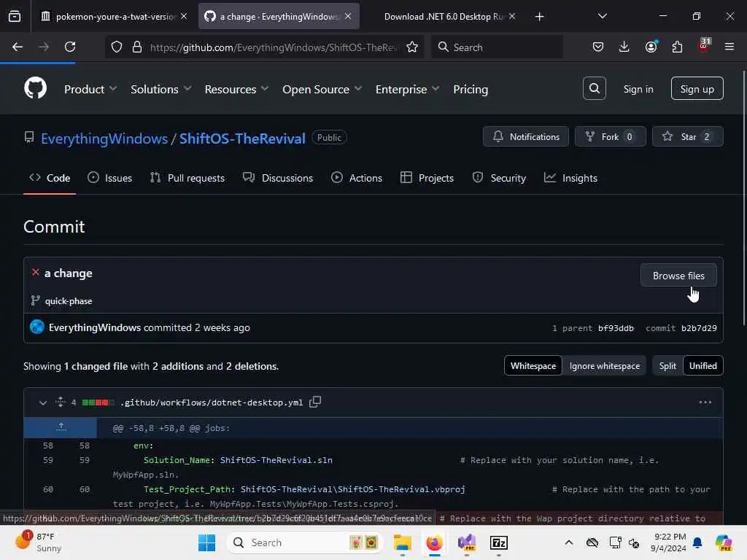
Task: Switch to Download .NET 6.0 tab
Action: click(x=444, y=17)
